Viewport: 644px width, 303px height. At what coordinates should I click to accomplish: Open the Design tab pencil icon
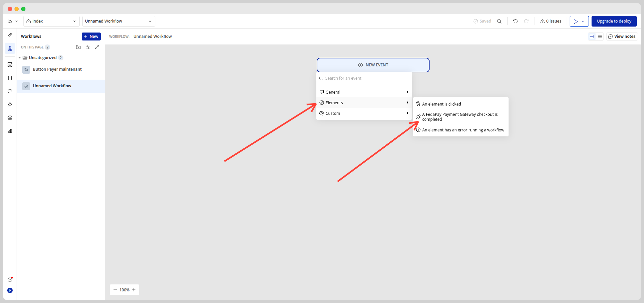click(10, 35)
